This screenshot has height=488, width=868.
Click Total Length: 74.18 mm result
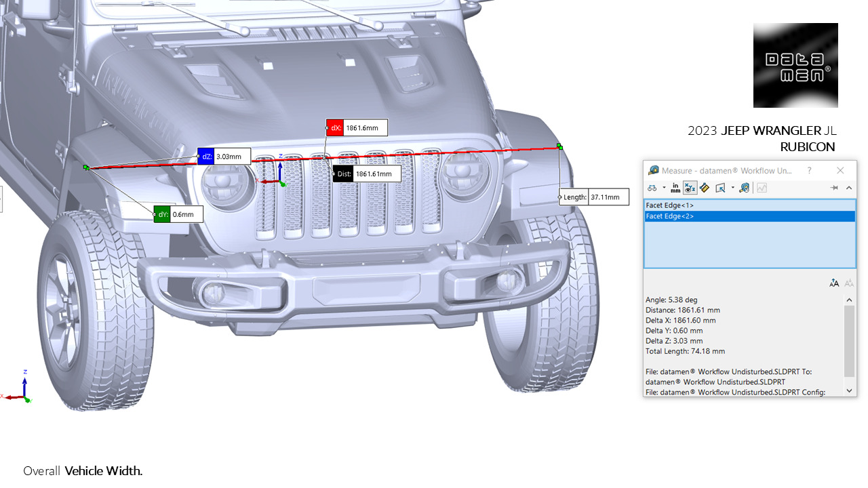[685, 351]
